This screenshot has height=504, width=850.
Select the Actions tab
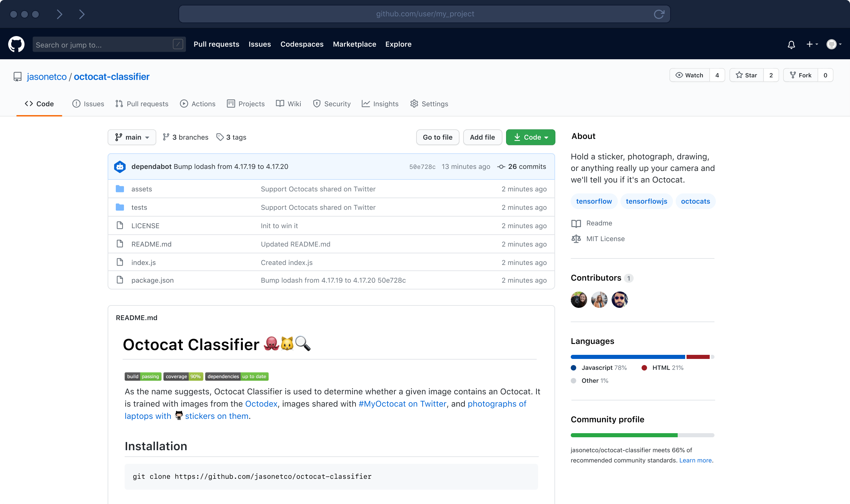pyautogui.click(x=203, y=104)
